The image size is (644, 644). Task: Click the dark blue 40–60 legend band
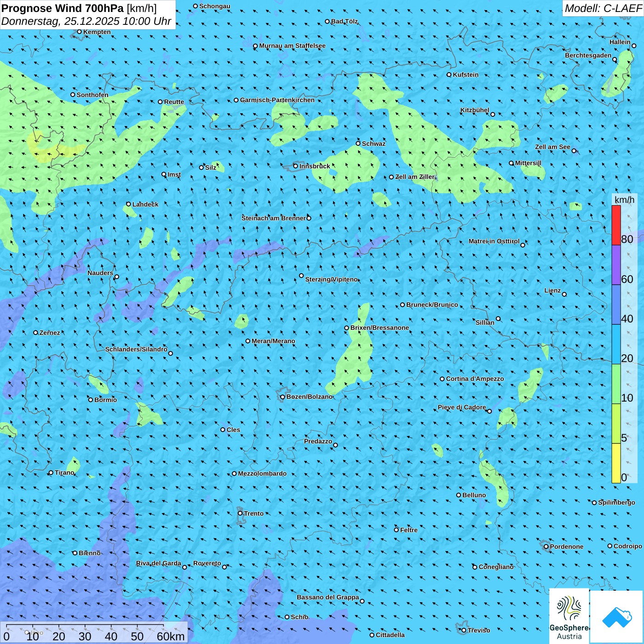[616, 305]
